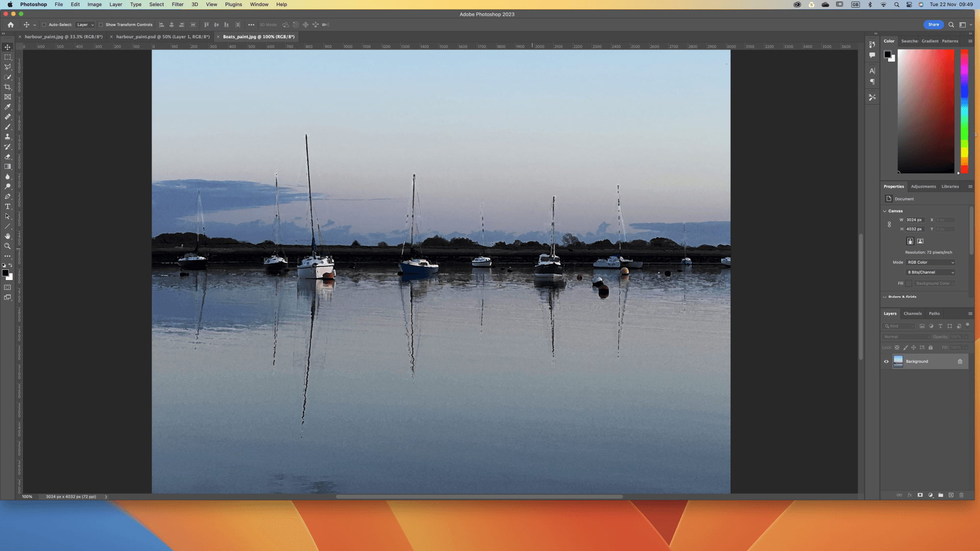Enable Show Transform Controls checkbox
Image resolution: width=980 pixels, height=551 pixels.
[x=101, y=24]
